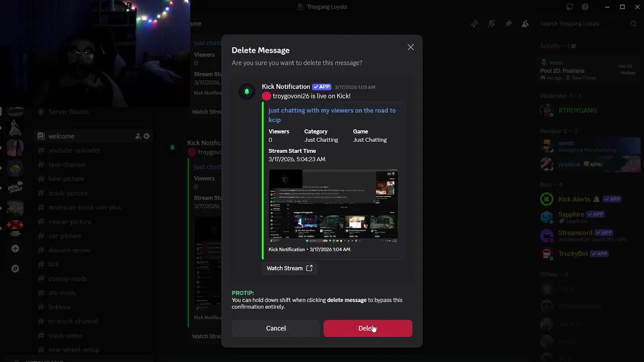The height and width of the screenshot is (362, 644).
Task: Open edit channel gear on welcome
Action: pyautogui.click(x=146, y=136)
